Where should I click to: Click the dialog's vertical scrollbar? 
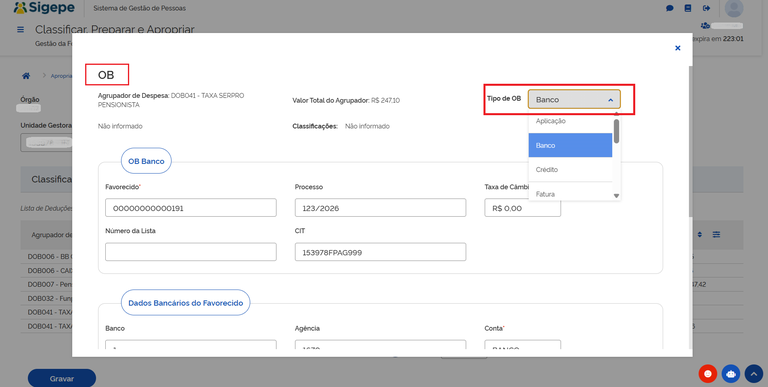[x=690, y=142]
